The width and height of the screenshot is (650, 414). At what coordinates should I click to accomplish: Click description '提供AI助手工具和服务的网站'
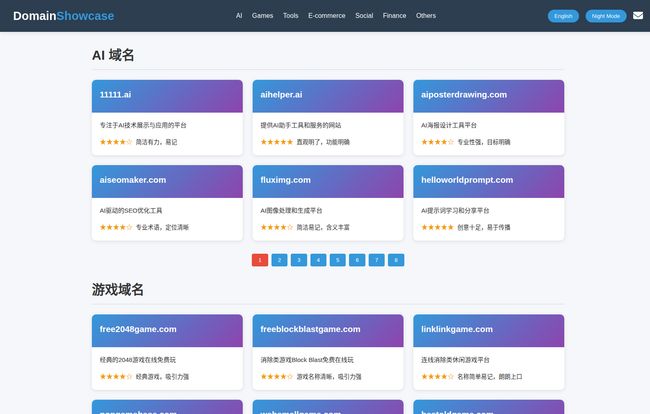pos(301,125)
